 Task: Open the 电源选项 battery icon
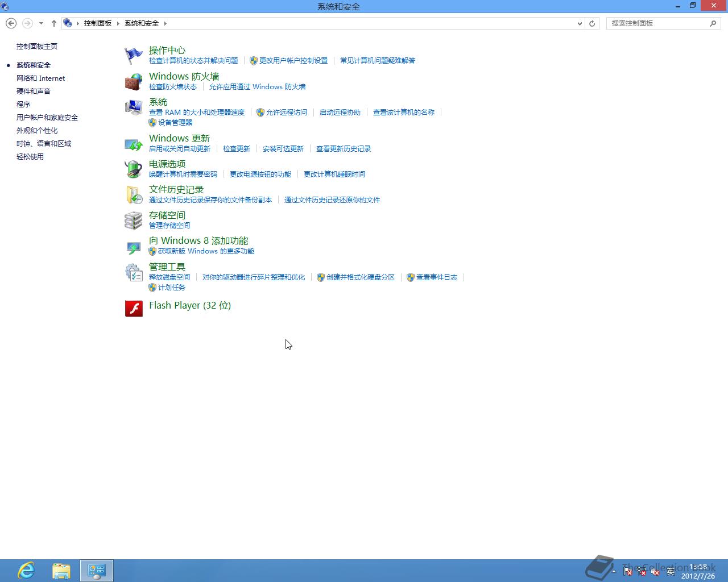[x=134, y=169]
